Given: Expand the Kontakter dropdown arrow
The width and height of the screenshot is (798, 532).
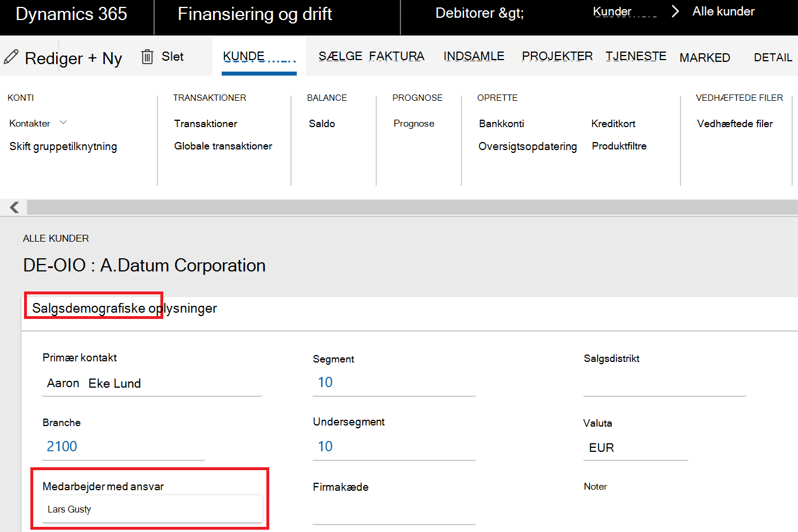Looking at the screenshot, I should (x=64, y=123).
